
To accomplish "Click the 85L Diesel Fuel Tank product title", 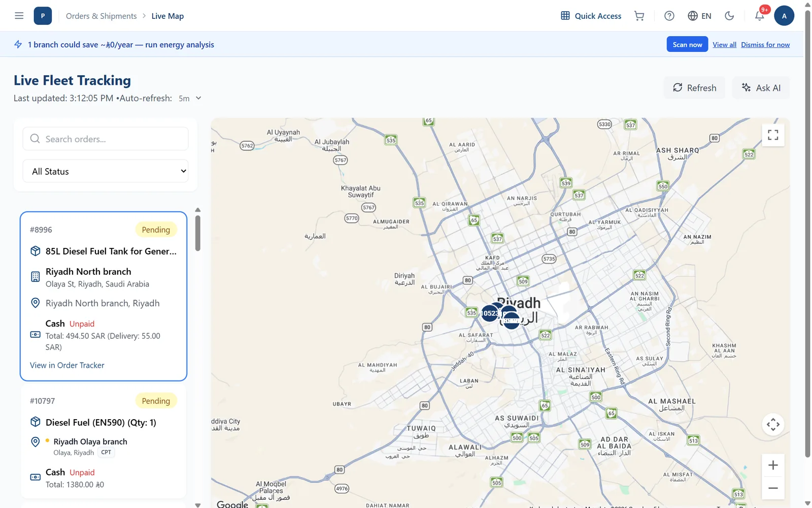I will tap(111, 251).
